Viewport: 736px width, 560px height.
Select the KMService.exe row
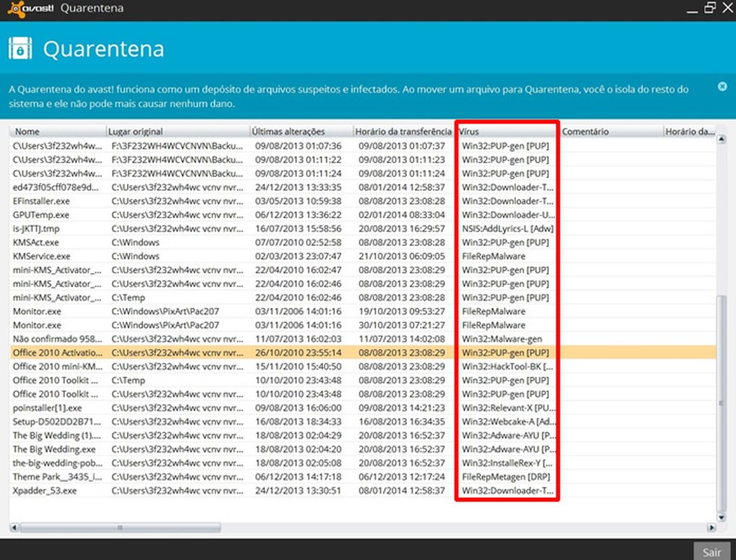pyautogui.click(x=363, y=256)
